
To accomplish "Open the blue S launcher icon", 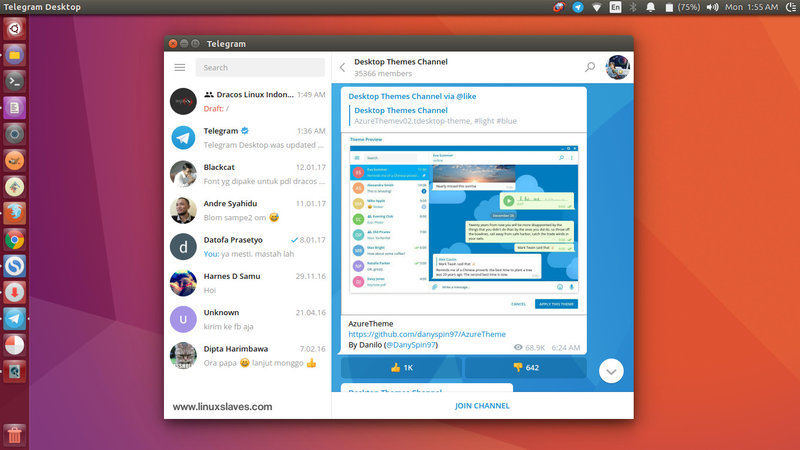I will tap(14, 266).
